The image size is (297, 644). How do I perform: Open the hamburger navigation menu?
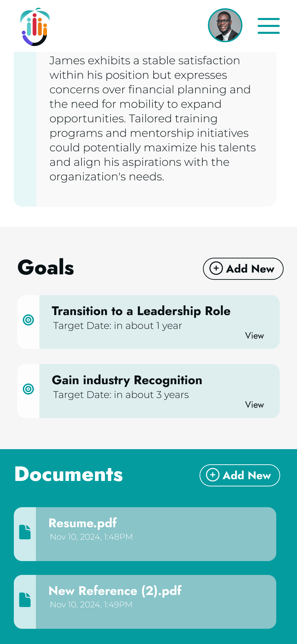pyautogui.click(x=268, y=26)
